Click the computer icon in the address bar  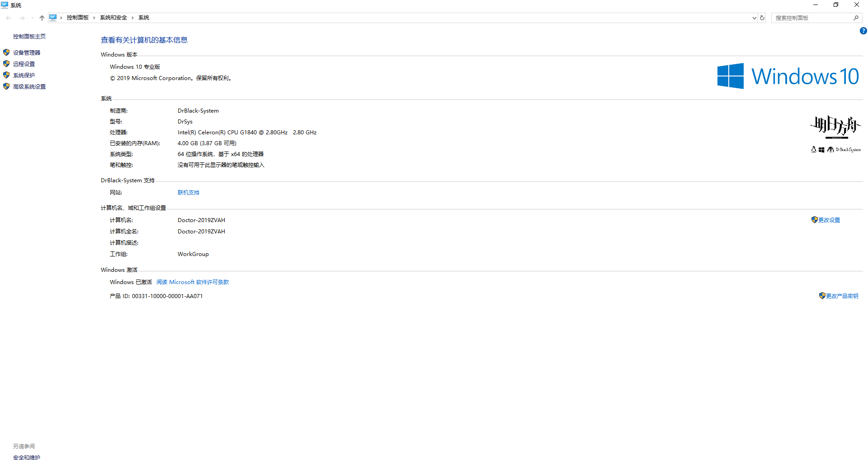click(x=53, y=18)
